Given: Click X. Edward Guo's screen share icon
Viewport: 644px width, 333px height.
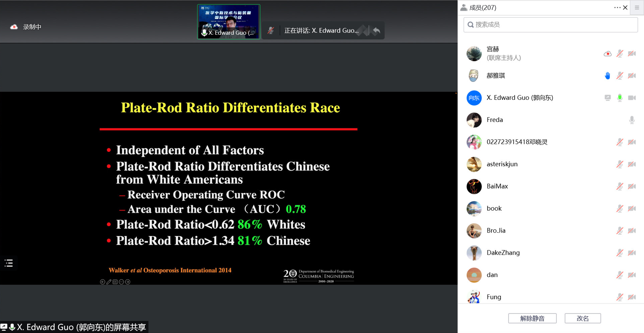Looking at the screenshot, I should click(608, 98).
